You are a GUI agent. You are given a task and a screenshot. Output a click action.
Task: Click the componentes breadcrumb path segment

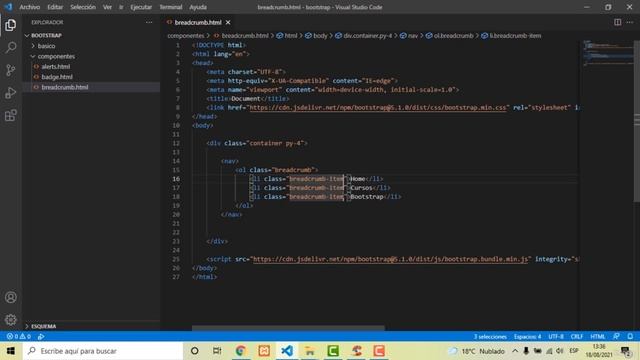tap(185, 36)
